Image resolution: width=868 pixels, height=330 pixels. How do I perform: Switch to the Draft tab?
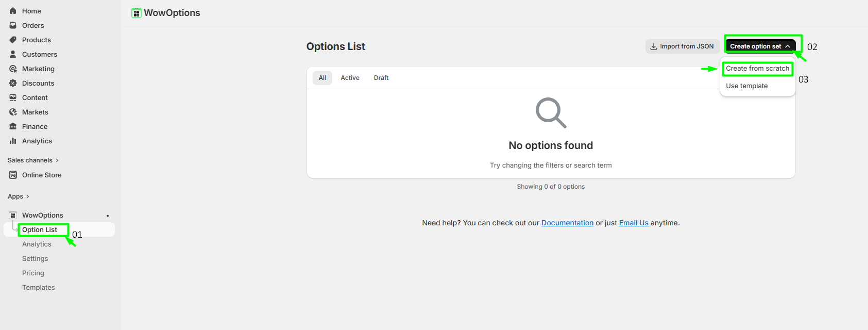pos(381,78)
